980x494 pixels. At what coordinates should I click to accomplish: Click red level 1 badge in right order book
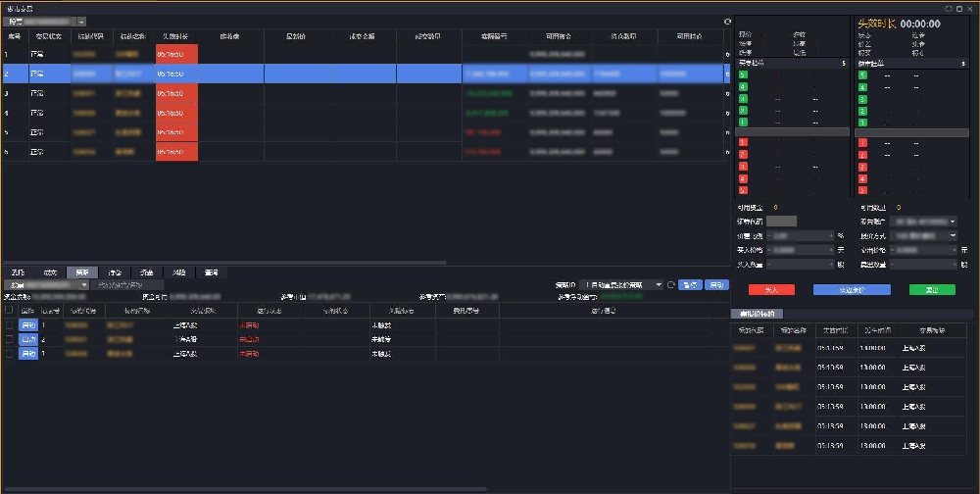[x=862, y=143]
